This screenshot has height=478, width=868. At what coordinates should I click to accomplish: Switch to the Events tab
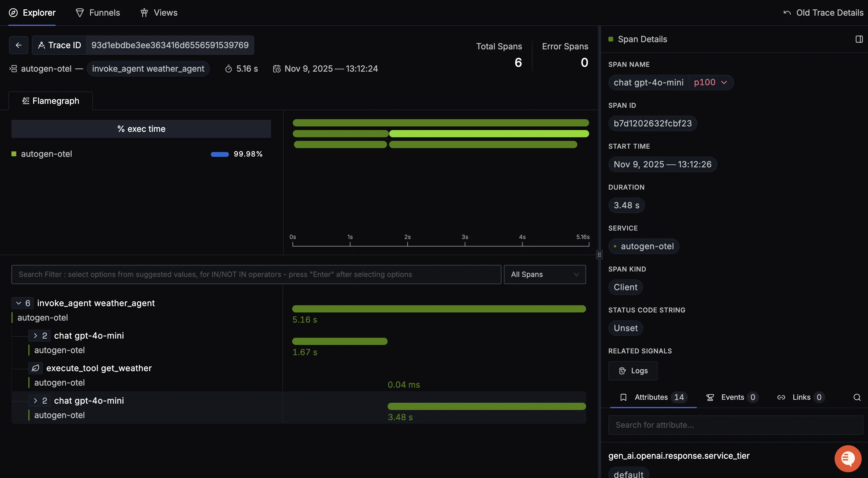[x=732, y=397]
